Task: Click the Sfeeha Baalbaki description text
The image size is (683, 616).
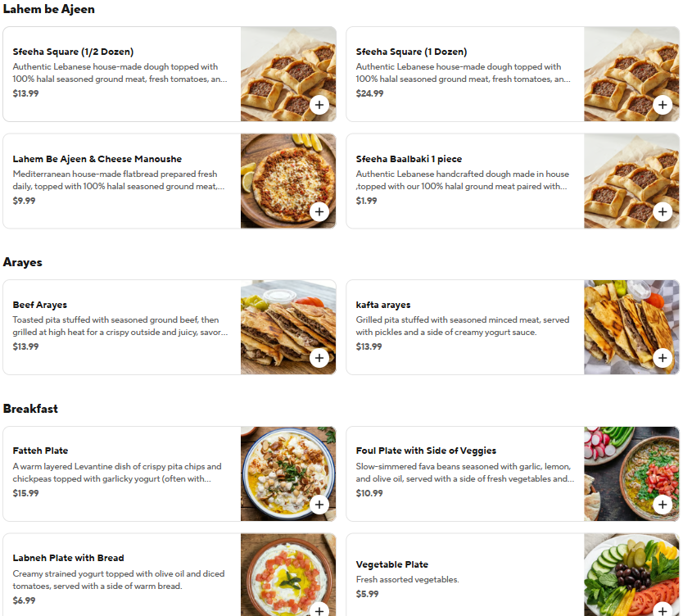Action: [x=463, y=180]
